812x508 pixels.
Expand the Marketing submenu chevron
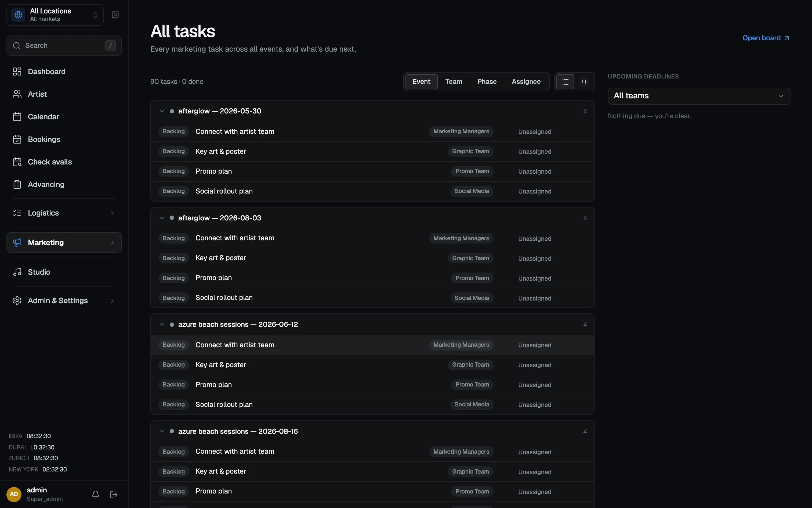(x=113, y=242)
